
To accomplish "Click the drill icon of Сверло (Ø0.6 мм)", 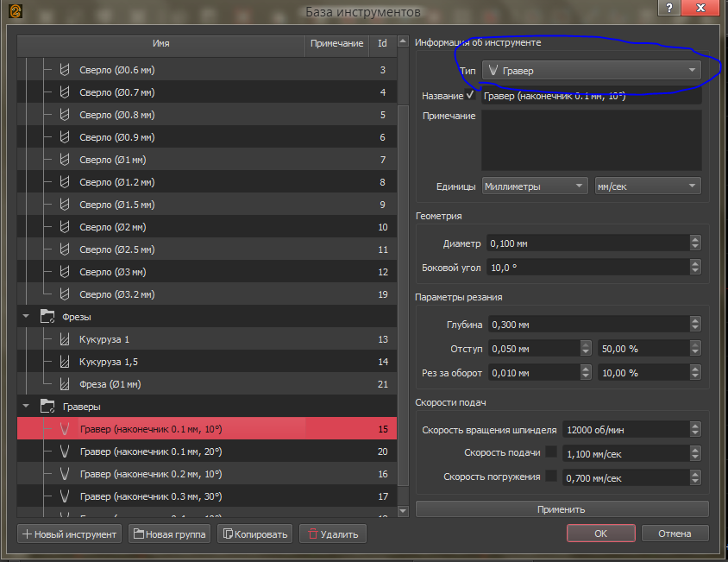I will pyautogui.click(x=65, y=70).
